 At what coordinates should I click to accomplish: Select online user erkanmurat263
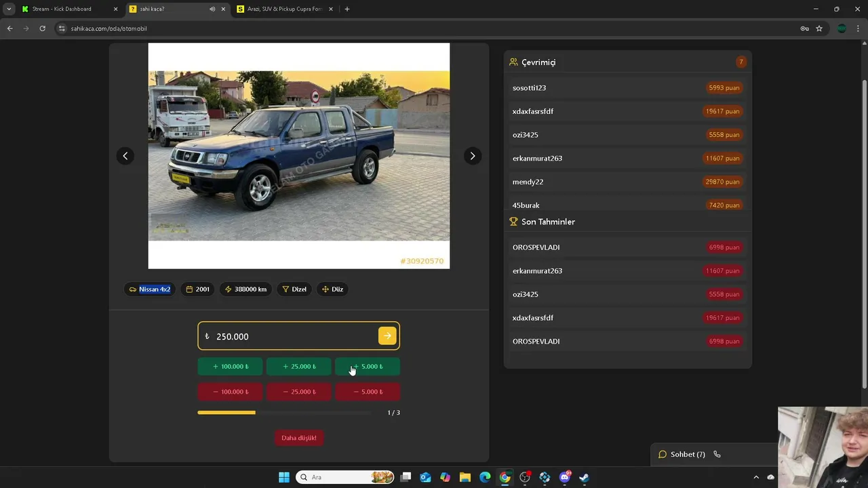pyautogui.click(x=627, y=159)
